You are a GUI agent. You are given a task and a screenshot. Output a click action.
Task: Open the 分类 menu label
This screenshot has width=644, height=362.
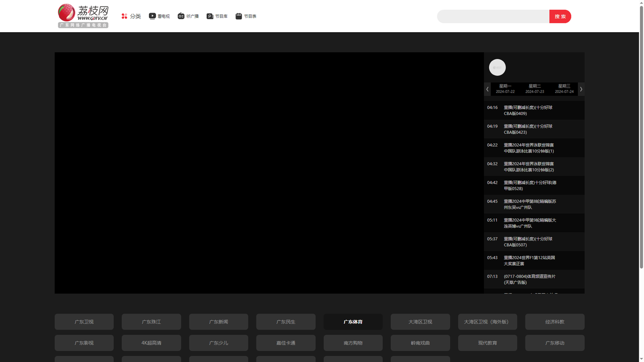point(136,16)
